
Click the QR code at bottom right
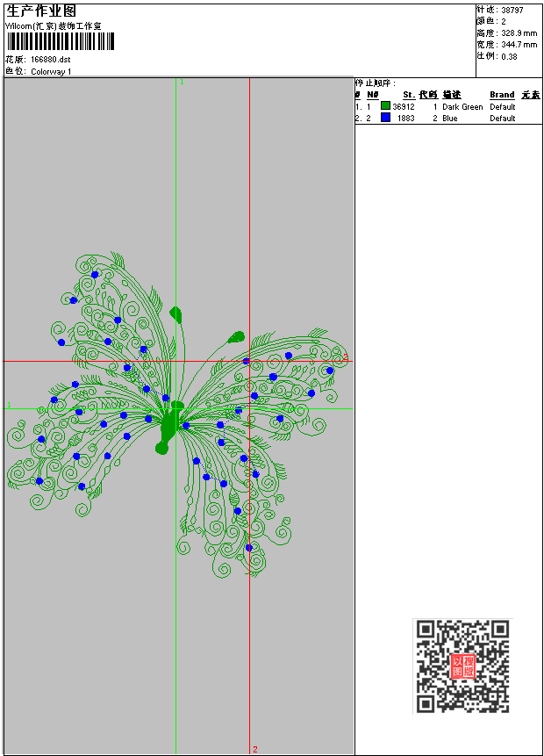[x=462, y=666]
